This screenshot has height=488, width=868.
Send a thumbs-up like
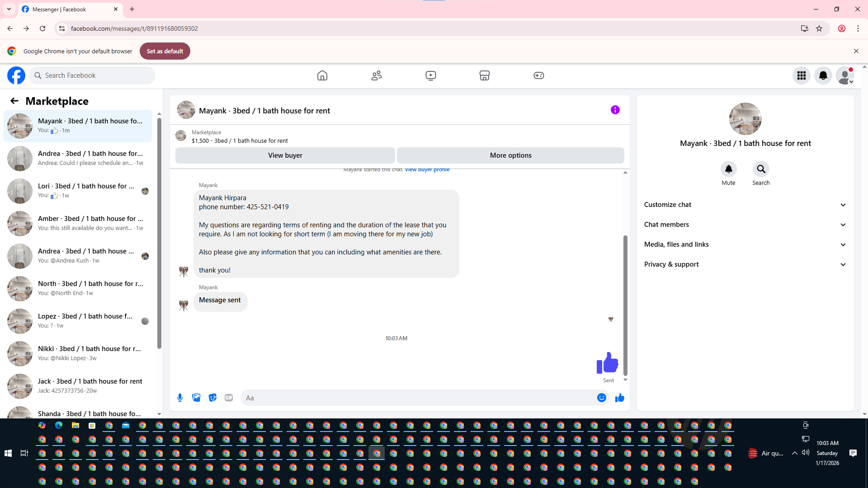pos(619,398)
